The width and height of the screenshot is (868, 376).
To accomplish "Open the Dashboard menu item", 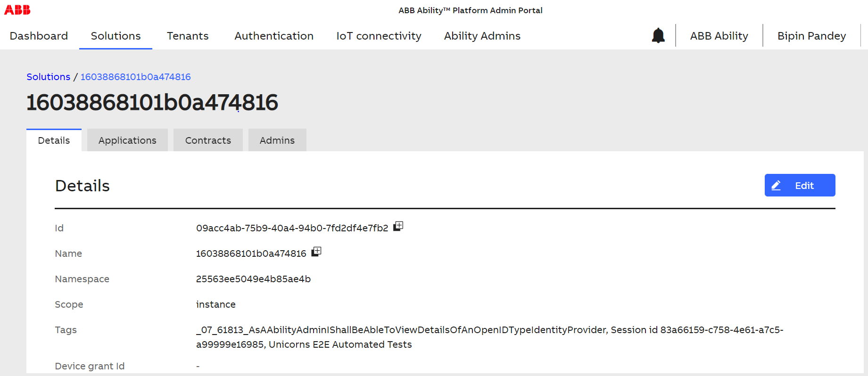I will pos(39,36).
